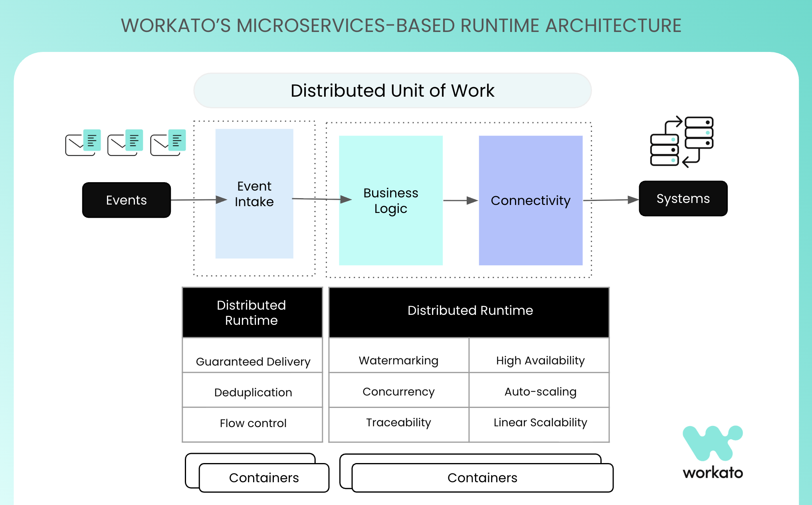Screen dimensions: 812x505
Task: Click the Linear Scalability cell
Action: 540,423
